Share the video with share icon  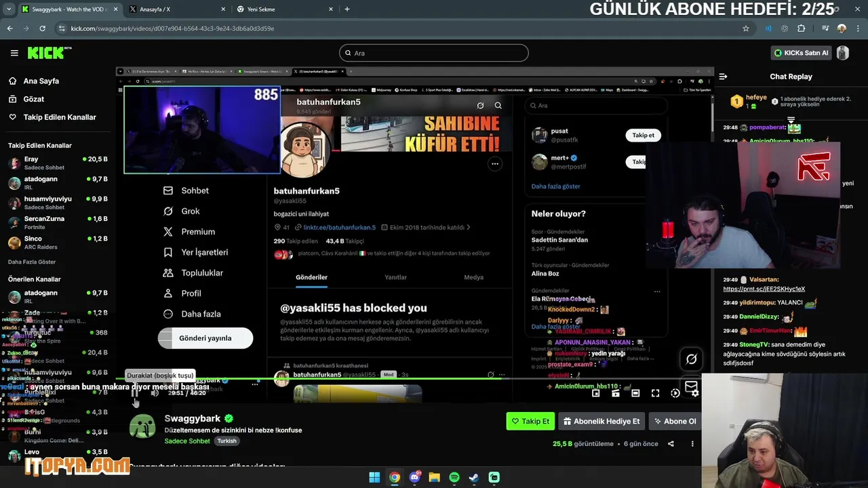[671, 444]
